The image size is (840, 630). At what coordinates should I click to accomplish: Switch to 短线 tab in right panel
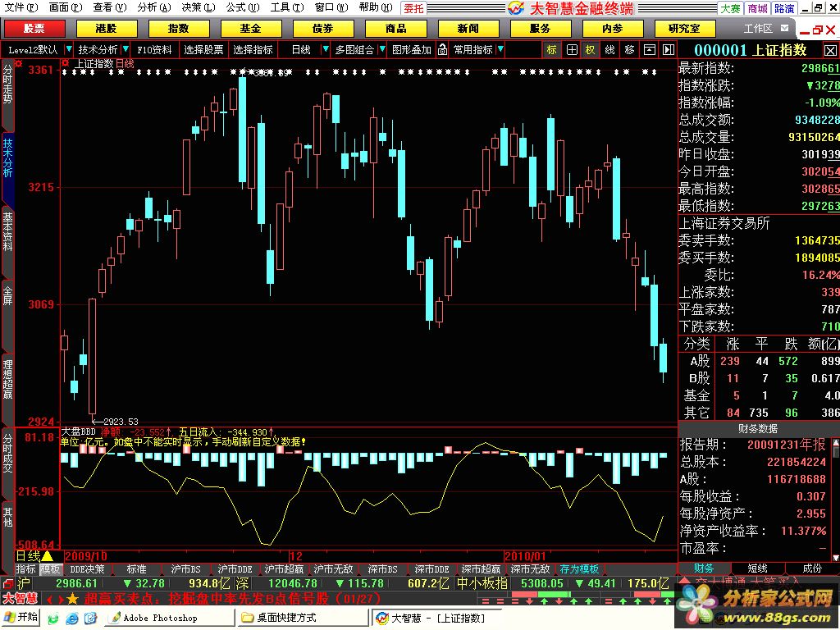[757, 568]
